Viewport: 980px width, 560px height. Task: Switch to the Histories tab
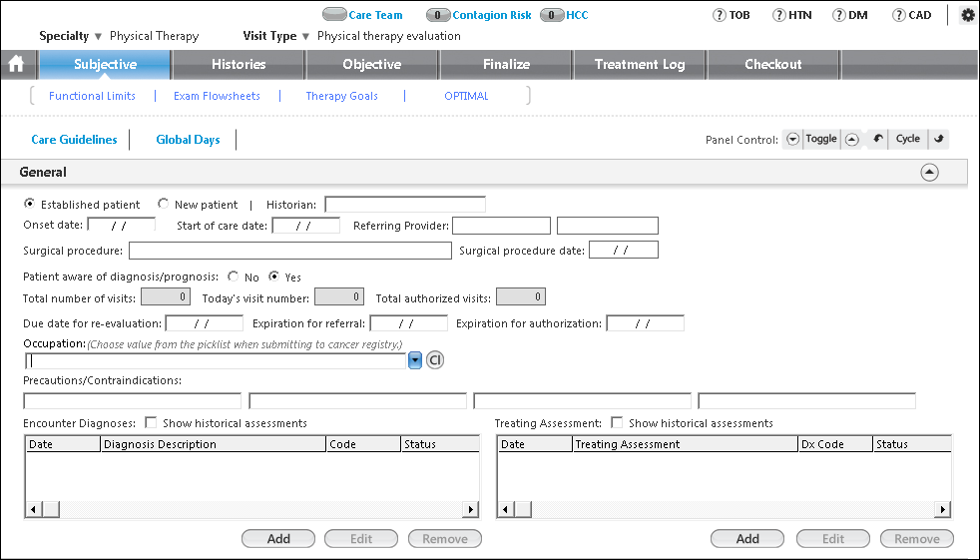point(239,64)
